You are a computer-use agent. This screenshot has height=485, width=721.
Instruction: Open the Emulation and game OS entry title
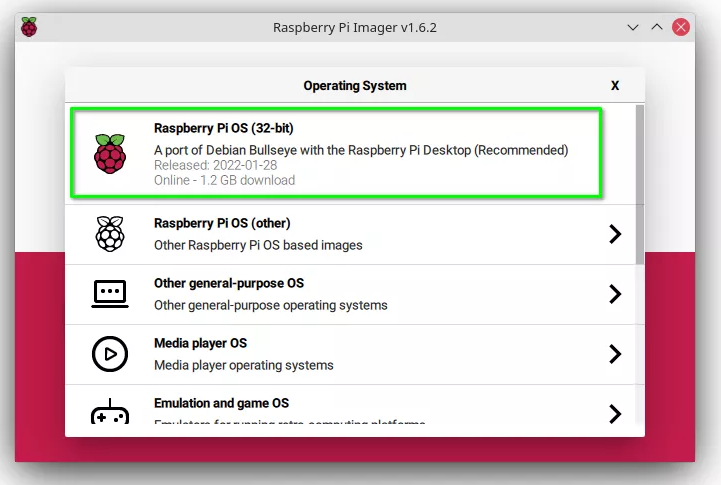point(222,403)
